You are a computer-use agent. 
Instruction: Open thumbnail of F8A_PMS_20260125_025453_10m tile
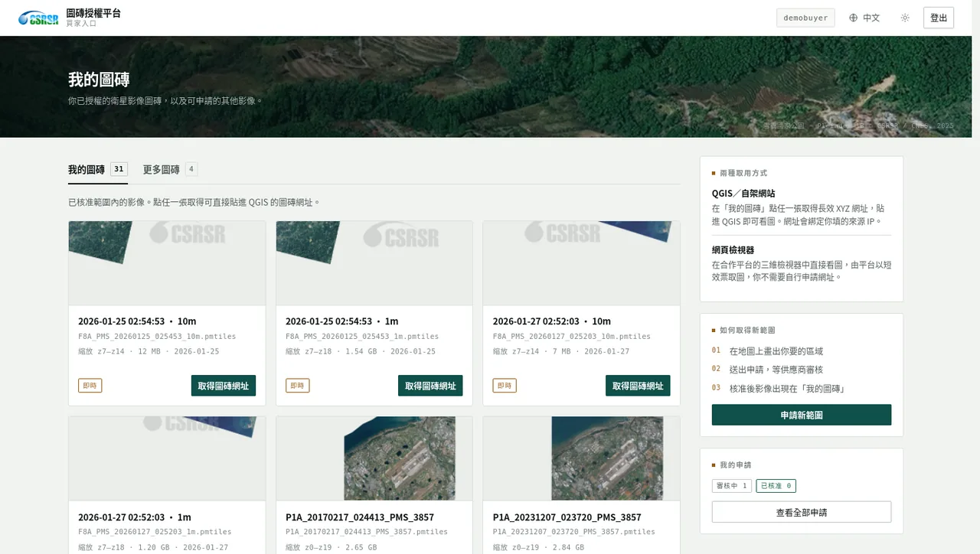[x=167, y=263]
